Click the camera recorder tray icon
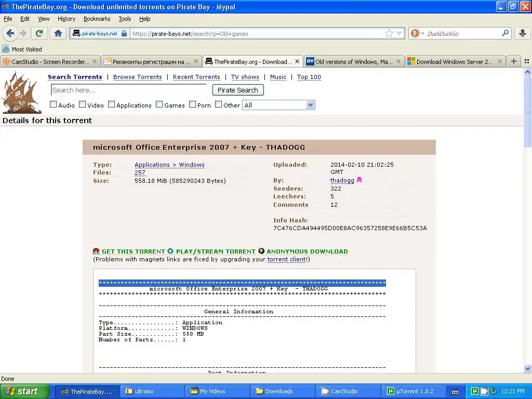This screenshot has height=399, width=532. point(484,391)
